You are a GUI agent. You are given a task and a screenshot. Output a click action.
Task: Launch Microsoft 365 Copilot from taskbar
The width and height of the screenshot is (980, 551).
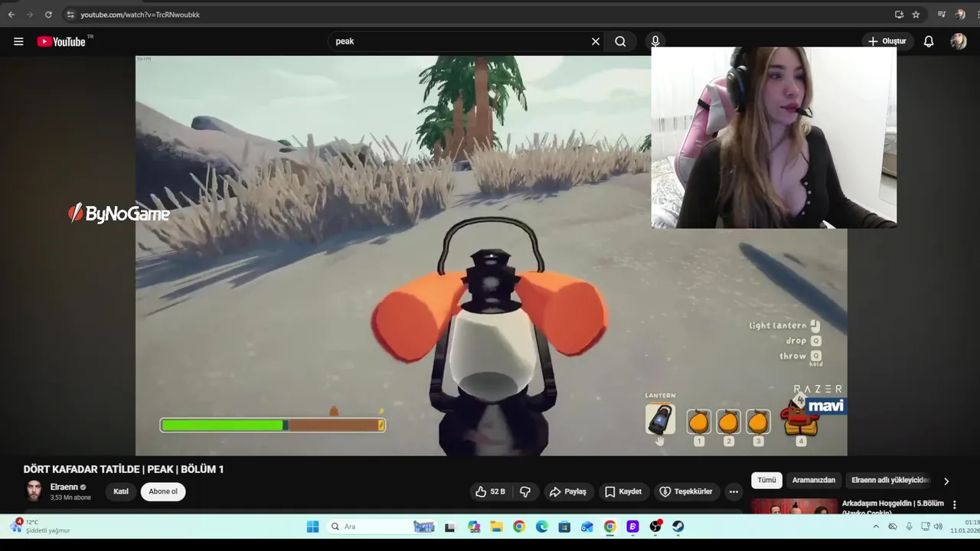coord(474,527)
